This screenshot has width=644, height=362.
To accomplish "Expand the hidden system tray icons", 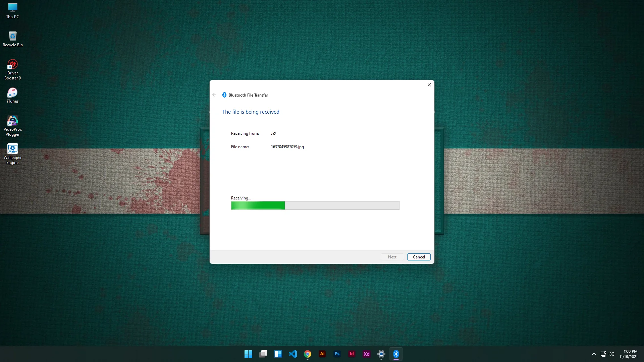I will 594,354.
